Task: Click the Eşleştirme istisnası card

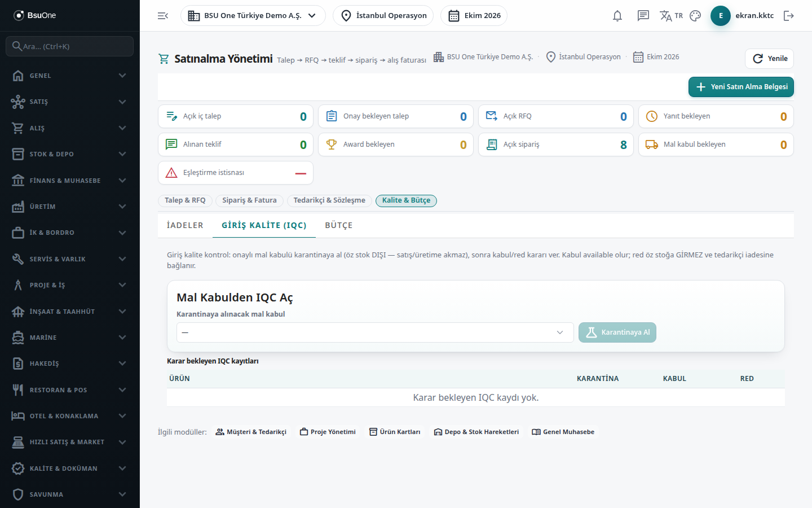Action: (236, 173)
